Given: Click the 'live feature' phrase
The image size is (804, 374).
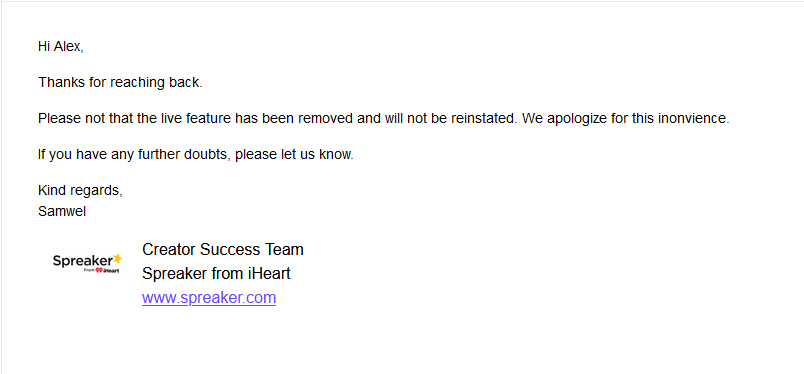Looking at the screenshot, I should [x=195, y=119].
